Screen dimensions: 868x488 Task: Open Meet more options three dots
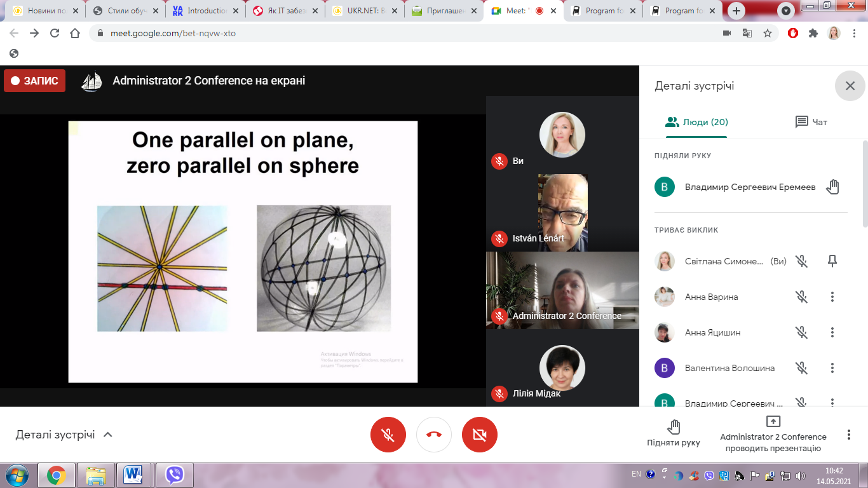[x=849, y=435]
